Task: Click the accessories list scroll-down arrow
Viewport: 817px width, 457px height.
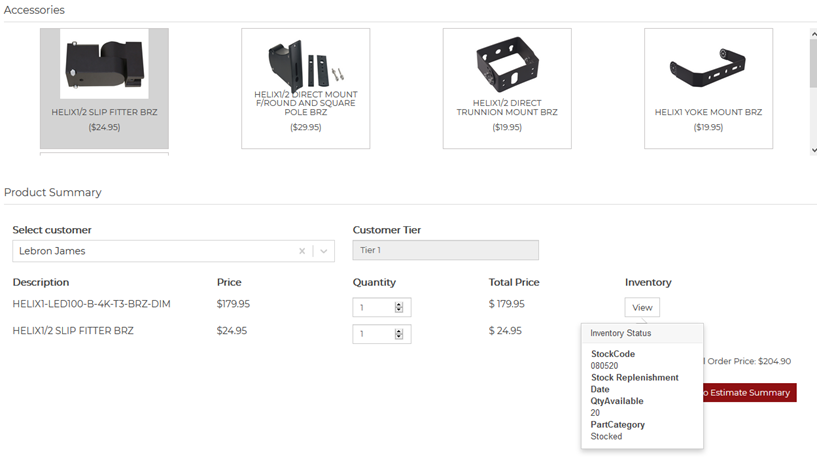Action: (812, 149)
